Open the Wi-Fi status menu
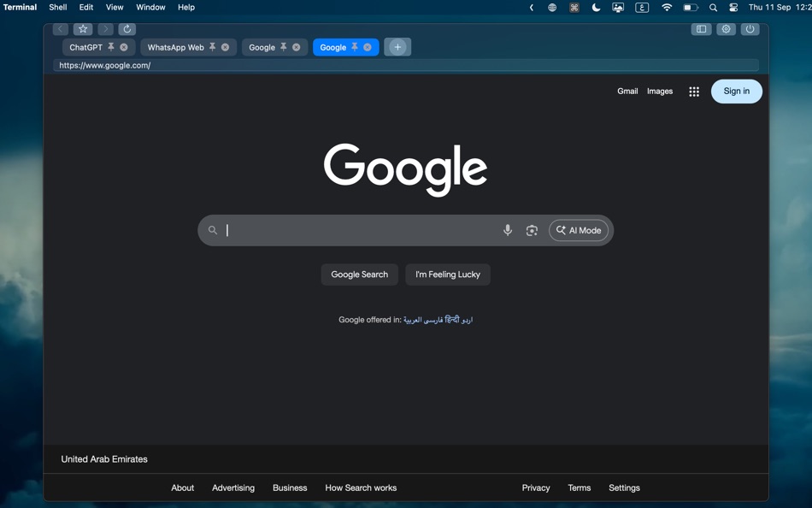812x508 pixels. pyautogui.click(x=667, y=7)
